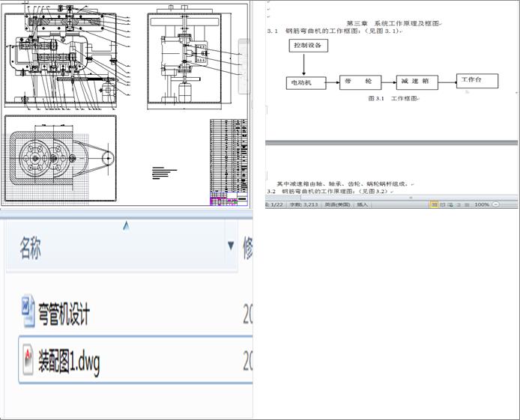
Task: Switch to Outline view in Word status bar
Action: [459, 204]
